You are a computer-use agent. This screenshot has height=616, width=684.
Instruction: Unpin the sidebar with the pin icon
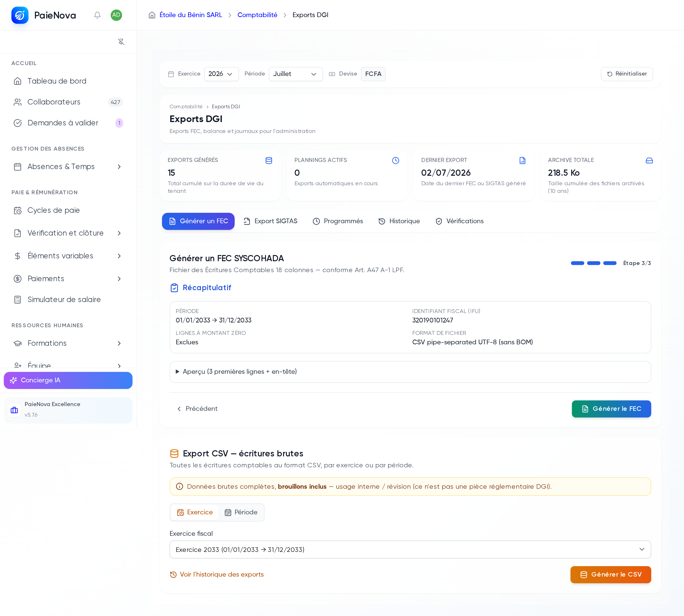pos(121,42)
